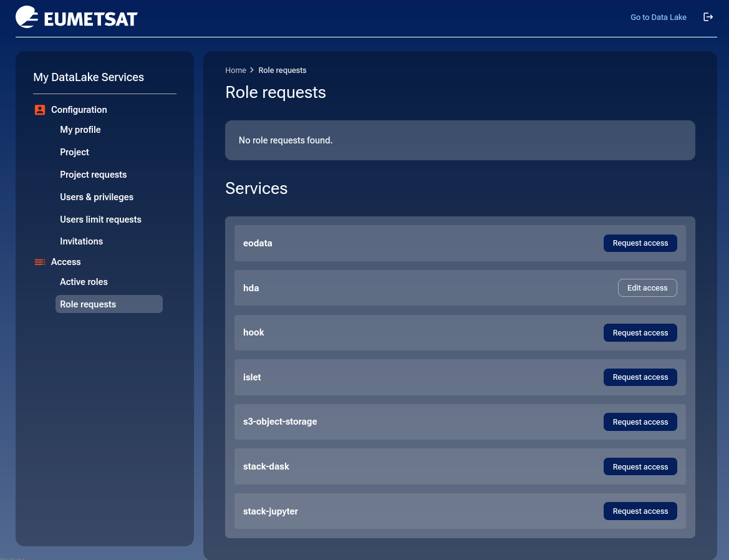Click the Role requests breadcrumb text

click(282, 70)
